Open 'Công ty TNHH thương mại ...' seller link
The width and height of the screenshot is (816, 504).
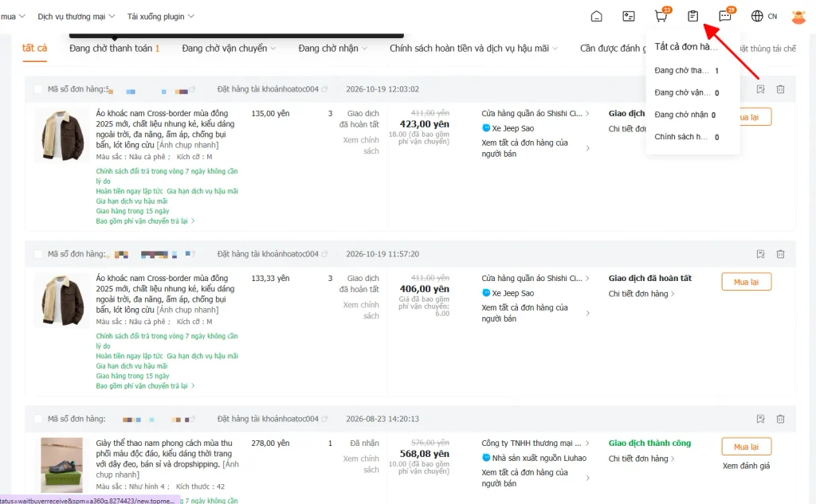pos(535,443)
